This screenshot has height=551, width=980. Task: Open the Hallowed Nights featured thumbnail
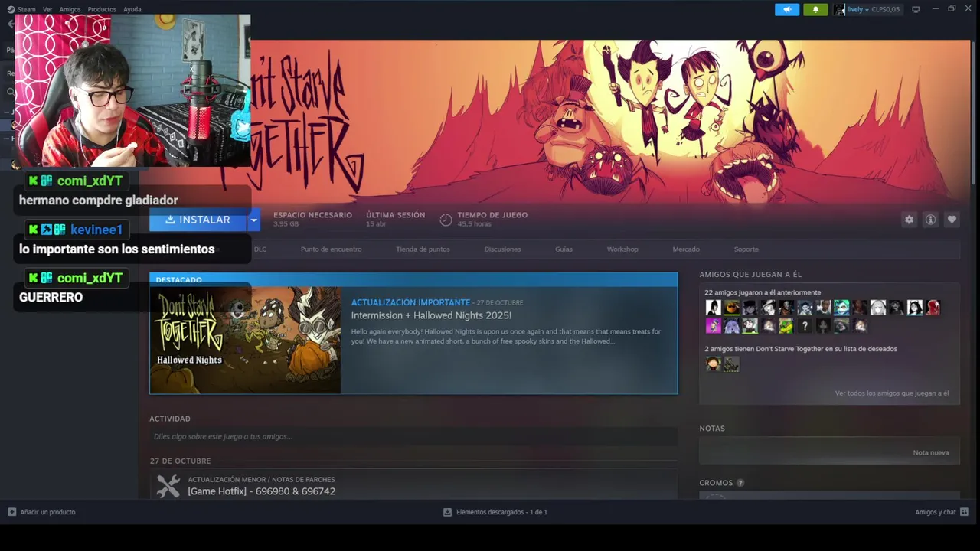pos(245,340)
